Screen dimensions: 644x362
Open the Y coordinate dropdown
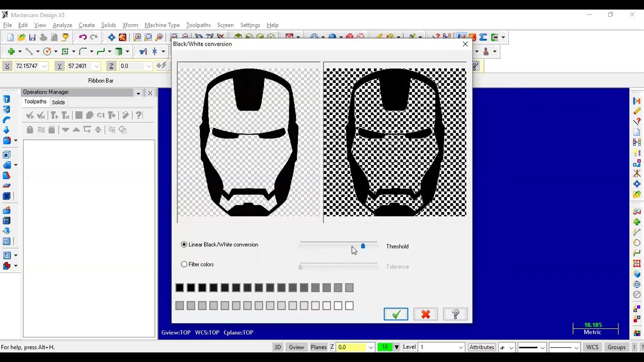97,66
